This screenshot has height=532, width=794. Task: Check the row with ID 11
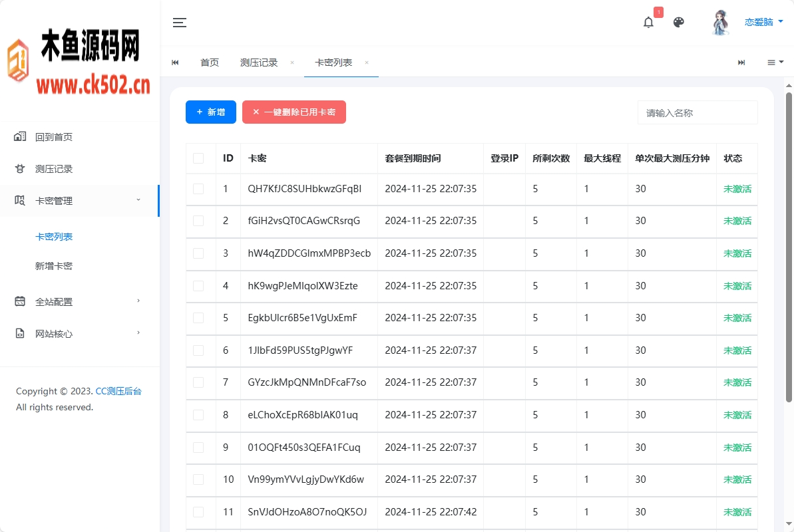[x=198, y=512]
